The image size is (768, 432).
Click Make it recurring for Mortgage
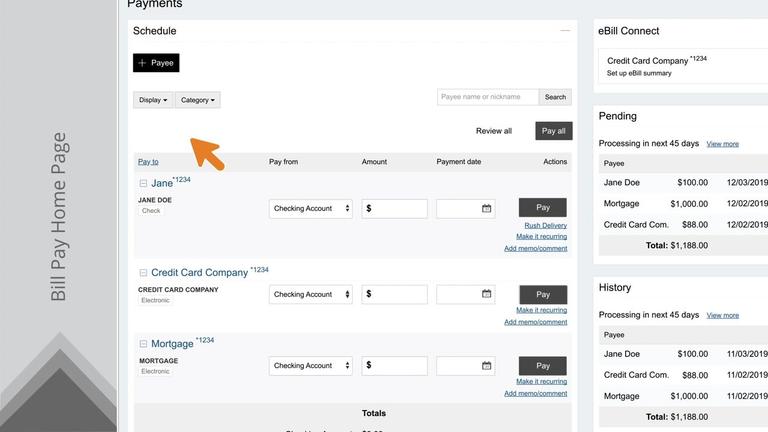(541, 382)
